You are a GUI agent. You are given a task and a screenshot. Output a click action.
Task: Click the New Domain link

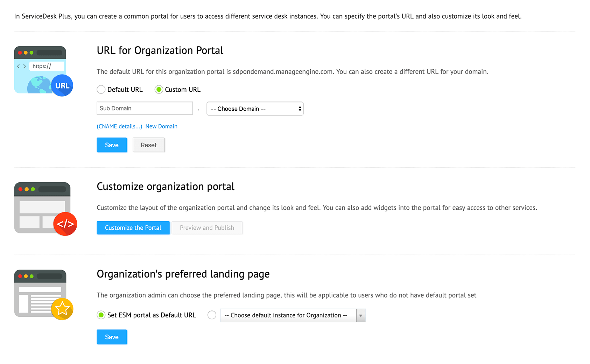161,126
